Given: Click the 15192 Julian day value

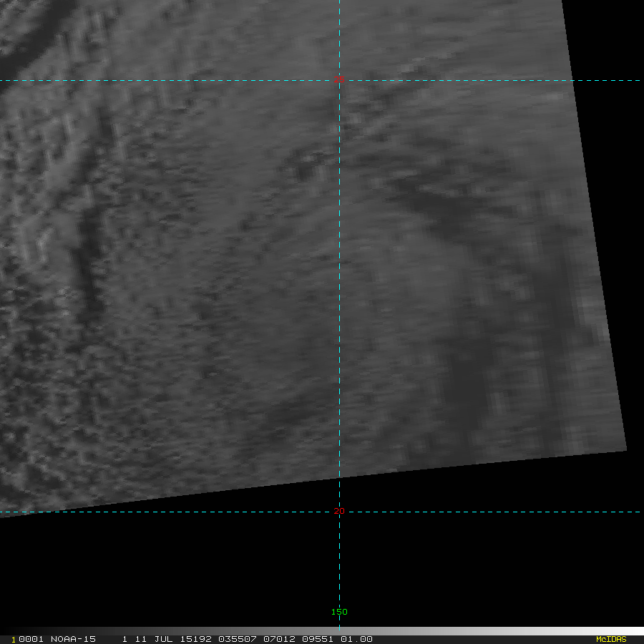Looking at the screenshot, I should pos(195,639).
